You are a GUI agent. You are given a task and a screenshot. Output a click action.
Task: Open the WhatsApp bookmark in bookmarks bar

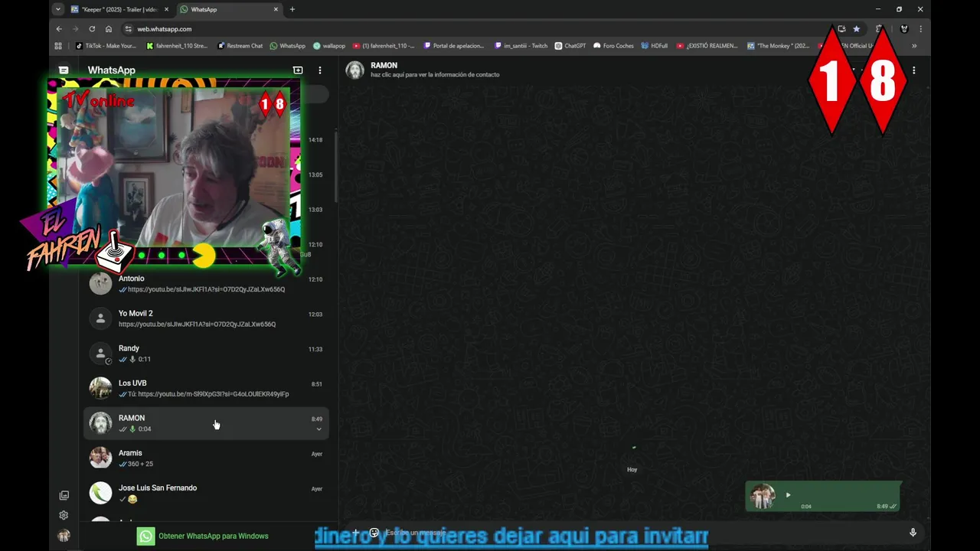coord(287,46)
